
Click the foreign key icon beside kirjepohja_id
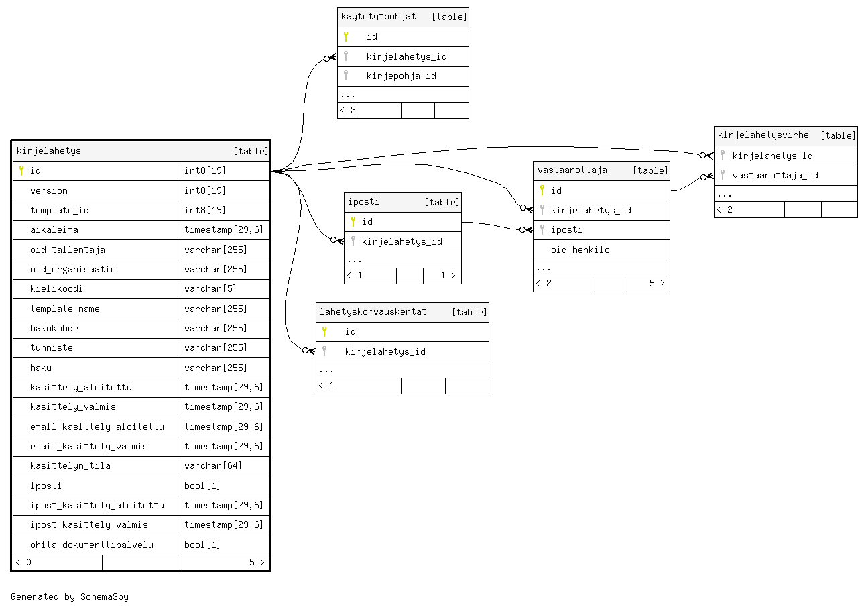[346, 76]
